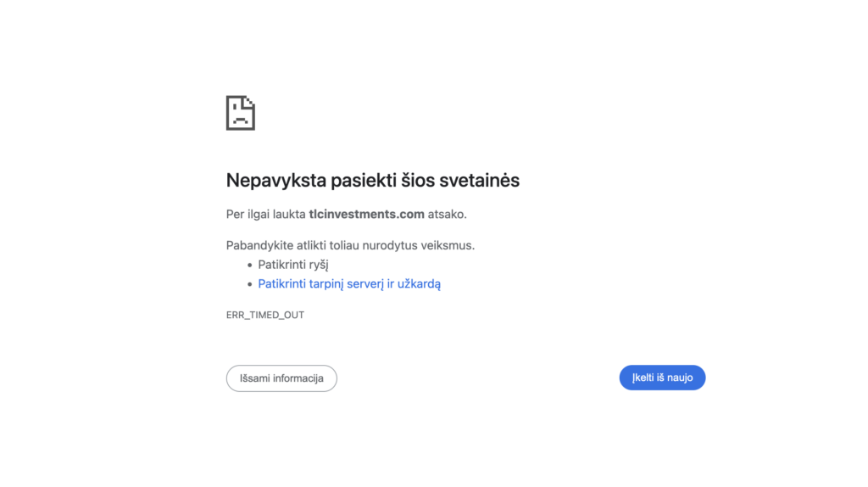Click the sad page error icon
Screen dimensions: 868x487
[241, 113]
